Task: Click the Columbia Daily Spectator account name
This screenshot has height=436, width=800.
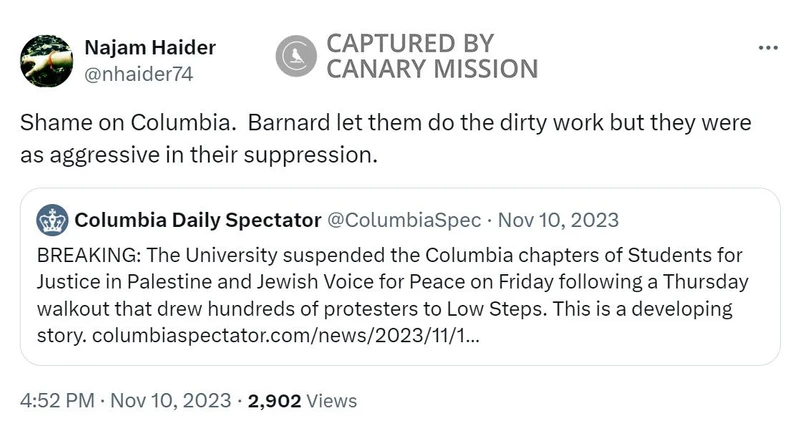Action: [198, 219]
